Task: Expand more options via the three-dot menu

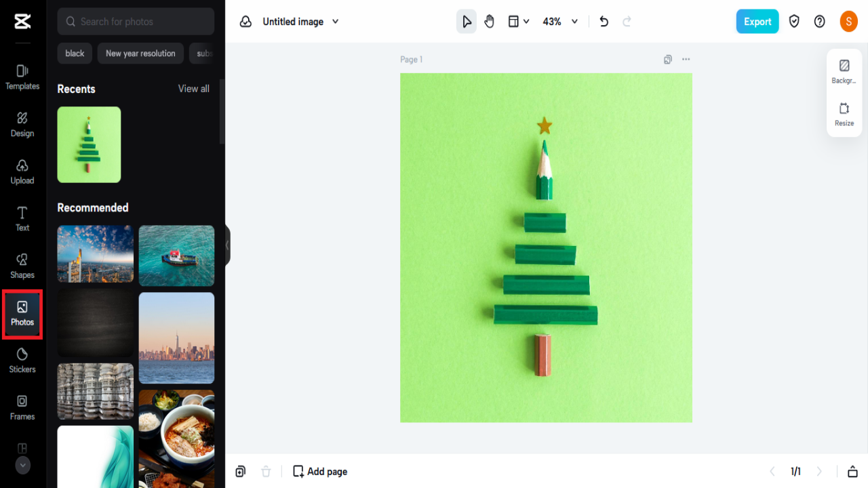Action: click(x=686, y=59)
